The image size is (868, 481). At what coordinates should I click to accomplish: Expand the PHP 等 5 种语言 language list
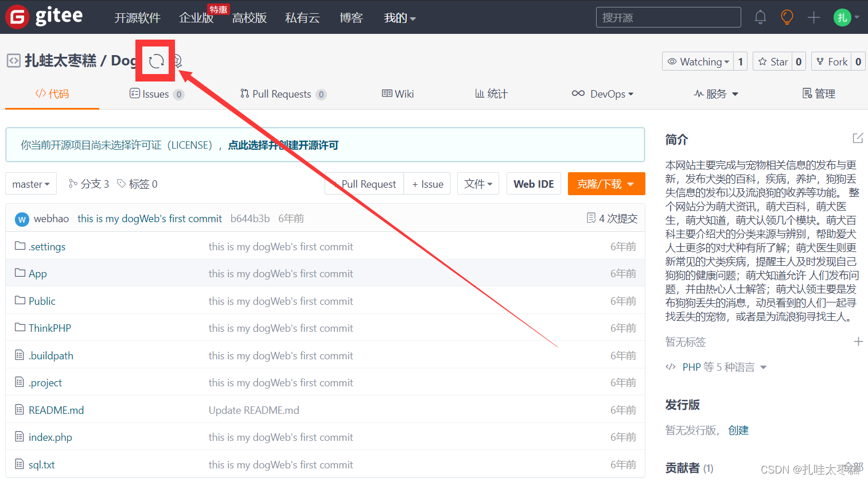click(x=716, y=366)
